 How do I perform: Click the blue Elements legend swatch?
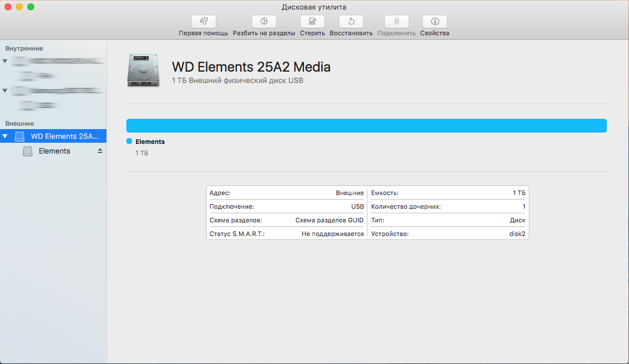[x=129, y=141]
